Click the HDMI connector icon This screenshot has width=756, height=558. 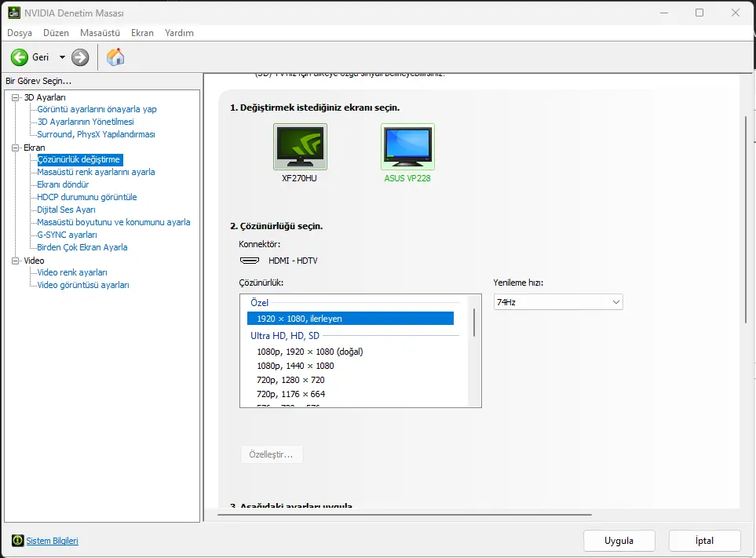(x=250, y=261)
